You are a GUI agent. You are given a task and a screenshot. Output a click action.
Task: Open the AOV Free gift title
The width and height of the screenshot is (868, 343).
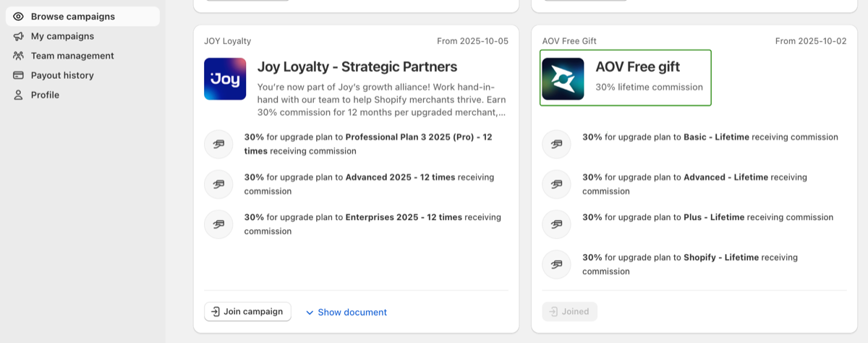637,67
